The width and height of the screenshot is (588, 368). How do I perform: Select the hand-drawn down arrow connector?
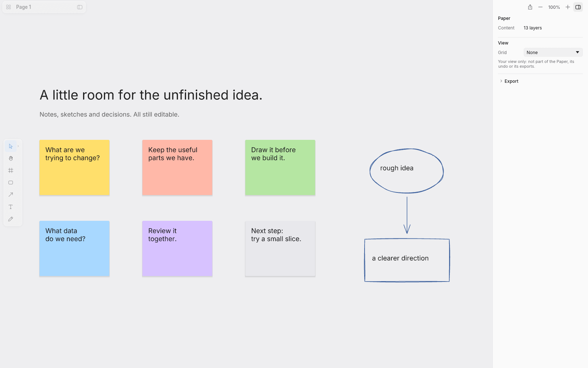coord(407,215)
